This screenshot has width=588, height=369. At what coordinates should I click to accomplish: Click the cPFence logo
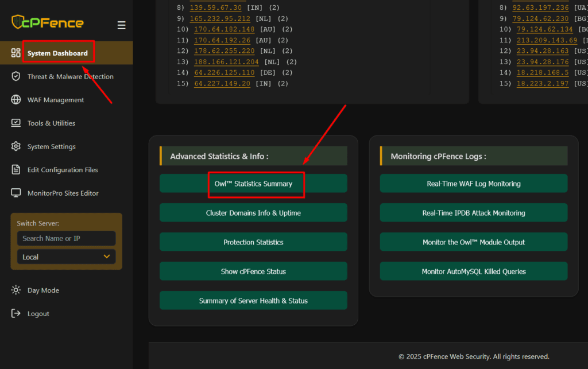(48, 22)
